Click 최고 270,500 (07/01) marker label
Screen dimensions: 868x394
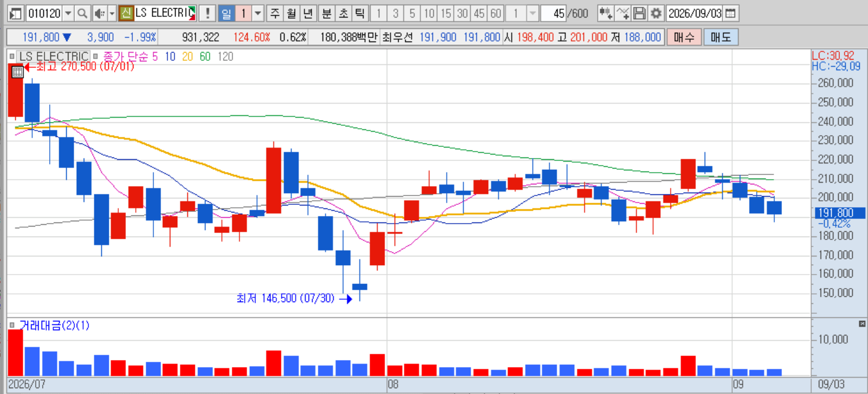point(85,66)
